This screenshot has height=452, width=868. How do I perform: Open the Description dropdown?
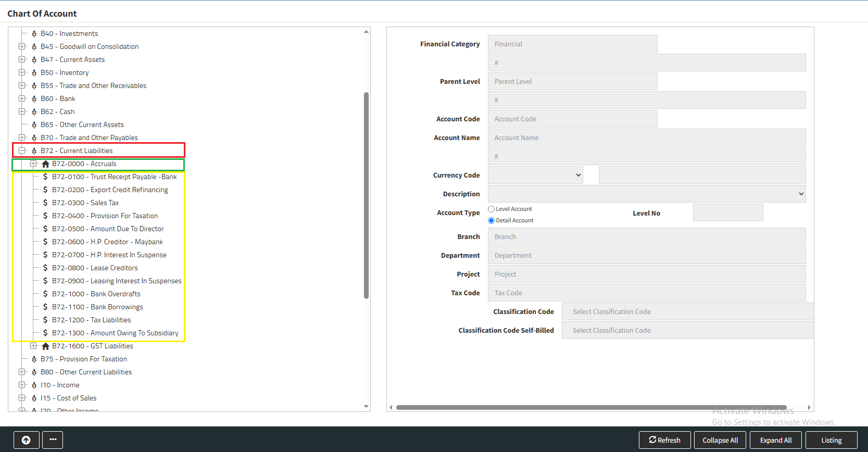tap(646, 194)
